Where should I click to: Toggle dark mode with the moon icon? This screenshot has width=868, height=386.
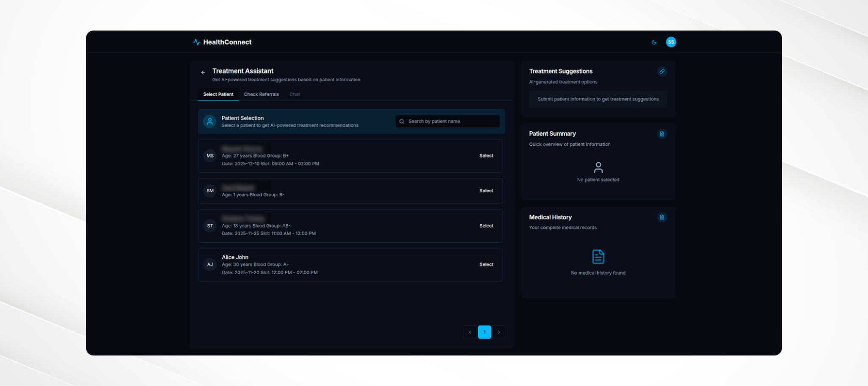tap(654, 42)
